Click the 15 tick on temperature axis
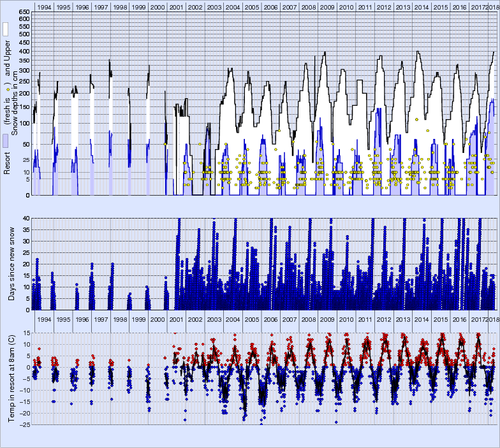The width and height of the screenshot is (500, 448). [26, 333]
